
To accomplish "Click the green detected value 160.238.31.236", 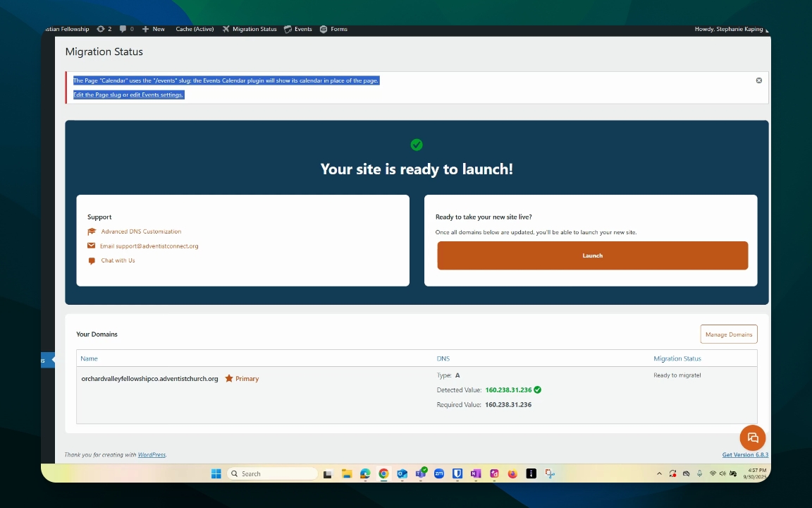I will [508, 389].
